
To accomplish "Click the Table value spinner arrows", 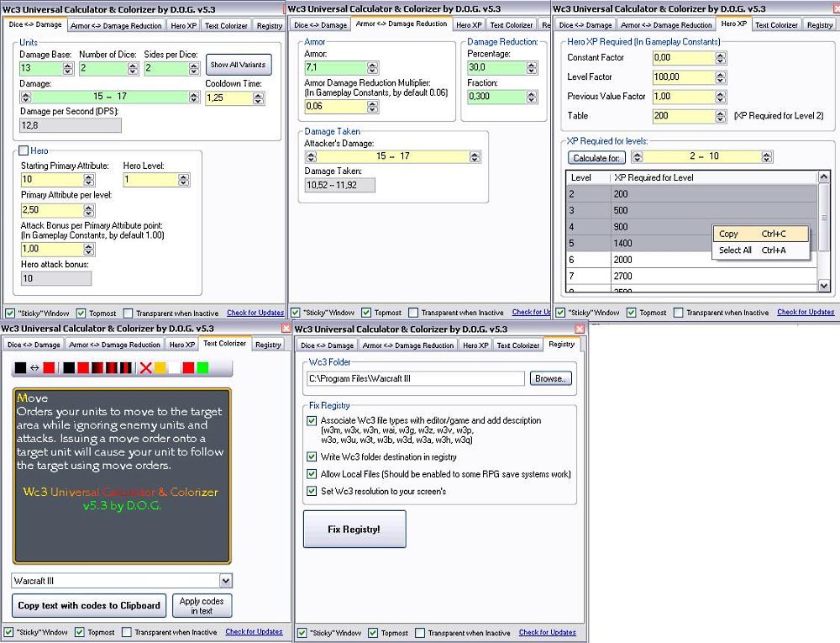I will [x=721, y=116].
